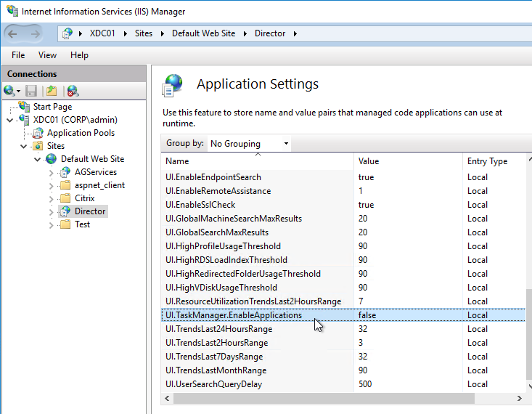Click the Back navigation arrow
Image resolution: width=532 pixels, height=414 pixels.
[12, 33]
